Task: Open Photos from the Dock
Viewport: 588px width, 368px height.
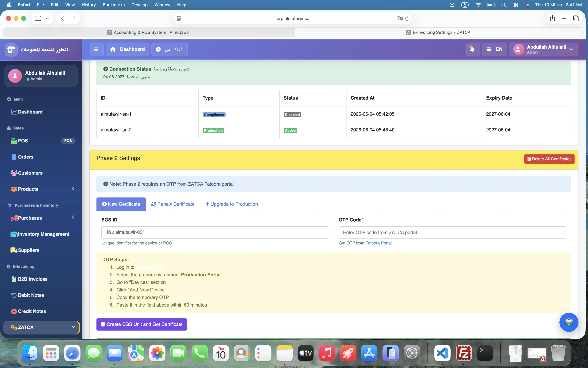Action: [157, 353]
